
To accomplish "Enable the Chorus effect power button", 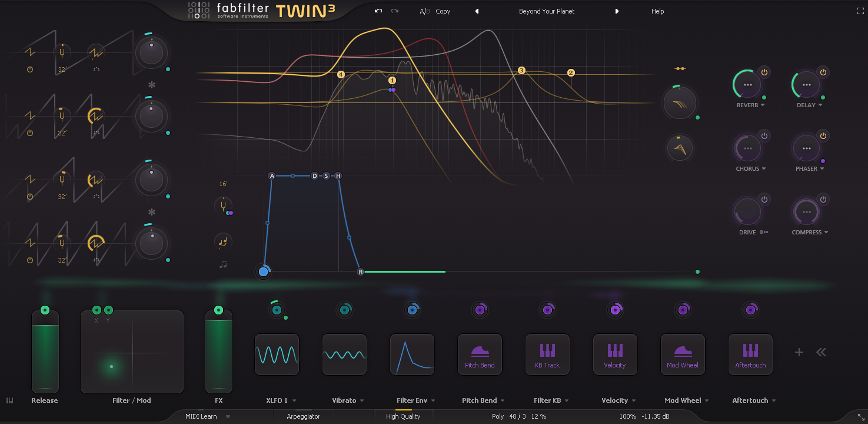I will point(764,136).
